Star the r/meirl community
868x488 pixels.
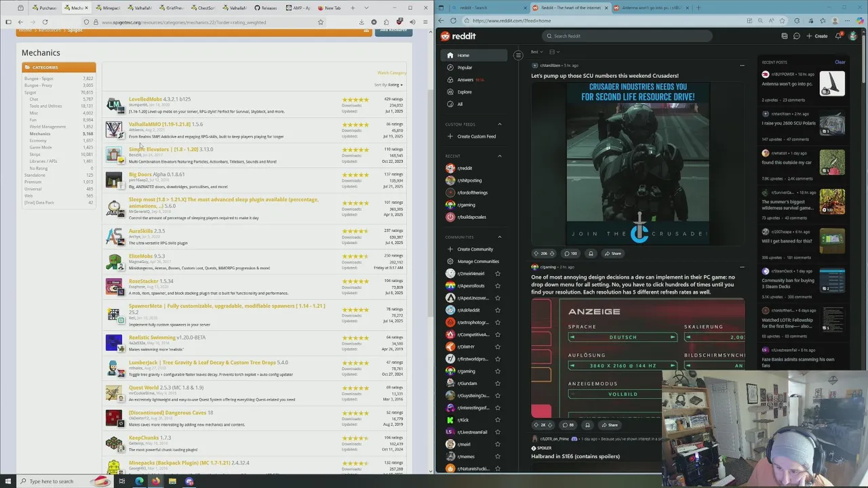click(x=498, y=445)
